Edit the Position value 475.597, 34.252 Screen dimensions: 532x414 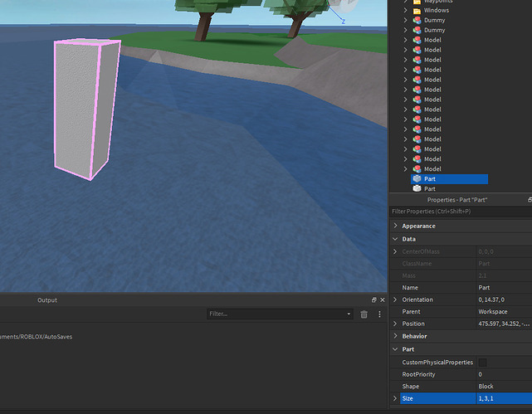pyautogui.click(x=504, y=324)
